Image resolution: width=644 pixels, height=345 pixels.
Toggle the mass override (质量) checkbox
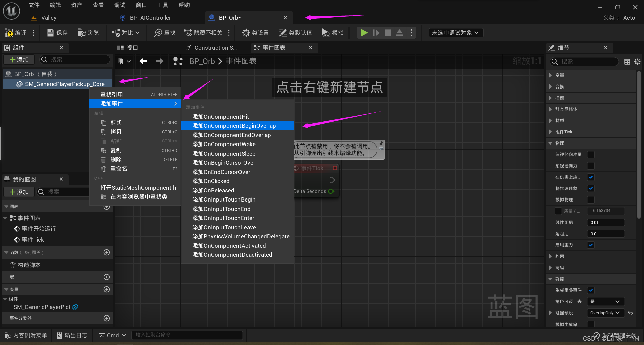(x=558, y=211)
